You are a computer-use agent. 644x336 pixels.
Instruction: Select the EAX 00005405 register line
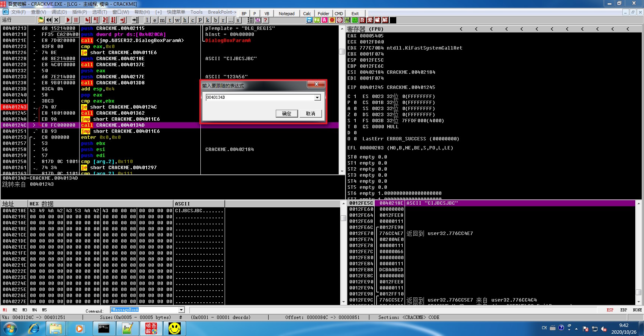pyautogui.click(x=366, y=36)
